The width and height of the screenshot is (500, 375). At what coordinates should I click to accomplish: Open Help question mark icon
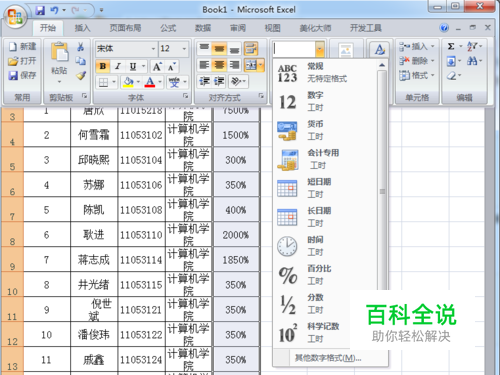[444, 28]
